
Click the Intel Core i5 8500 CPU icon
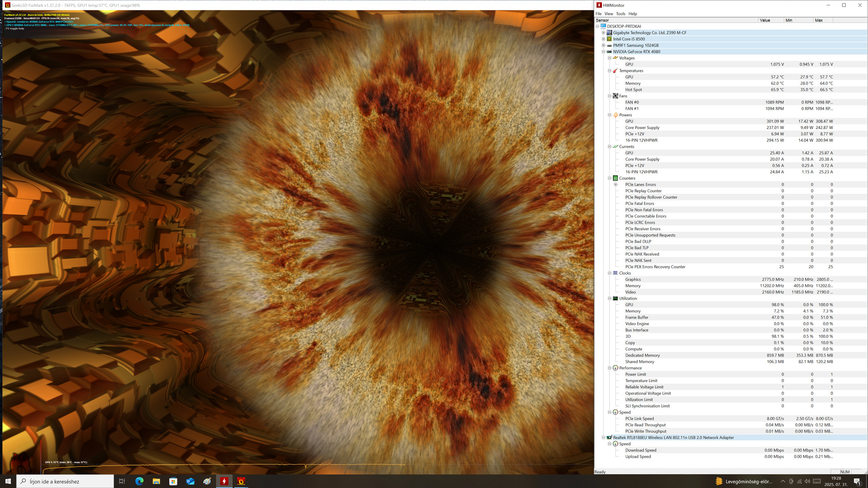click(610, 39)
